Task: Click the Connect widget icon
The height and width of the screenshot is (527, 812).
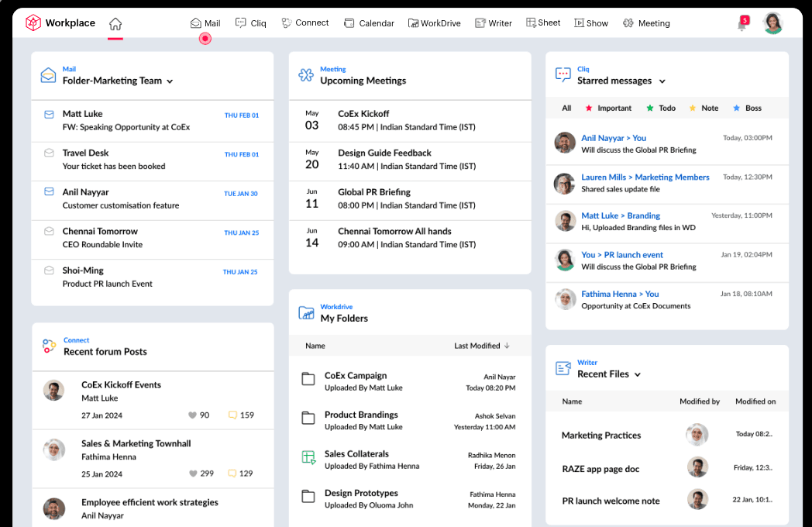Action: 49,346
